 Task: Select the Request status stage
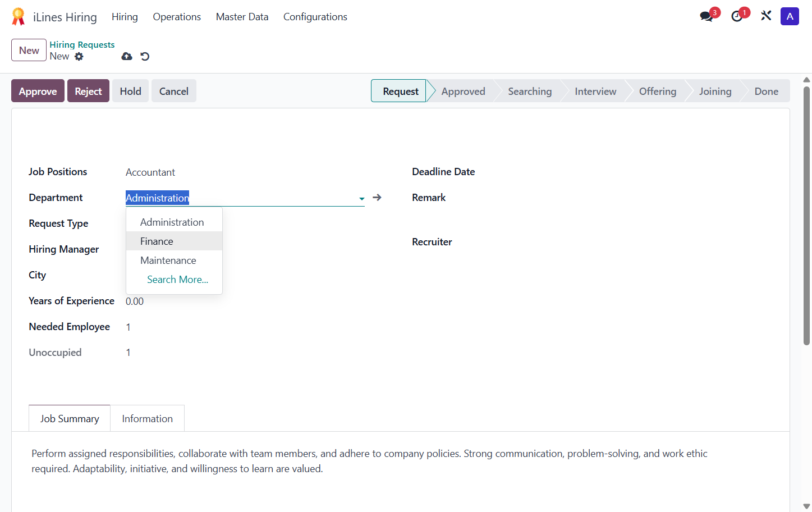[400, 91]
